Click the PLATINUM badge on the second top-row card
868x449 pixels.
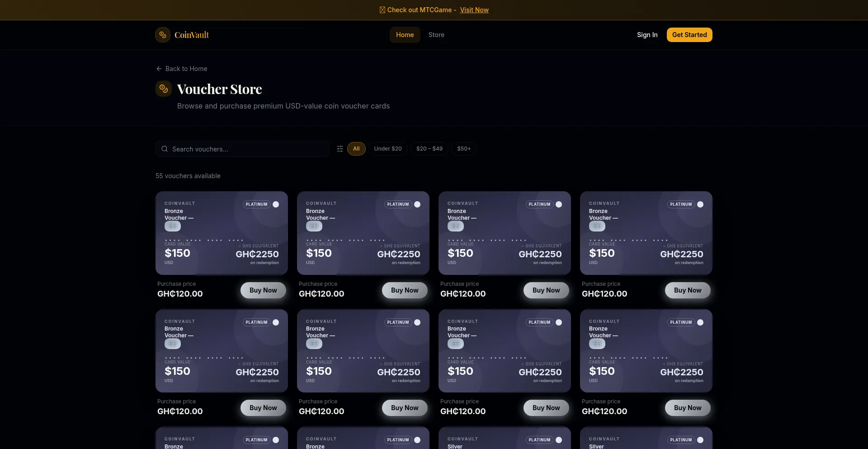398,204
